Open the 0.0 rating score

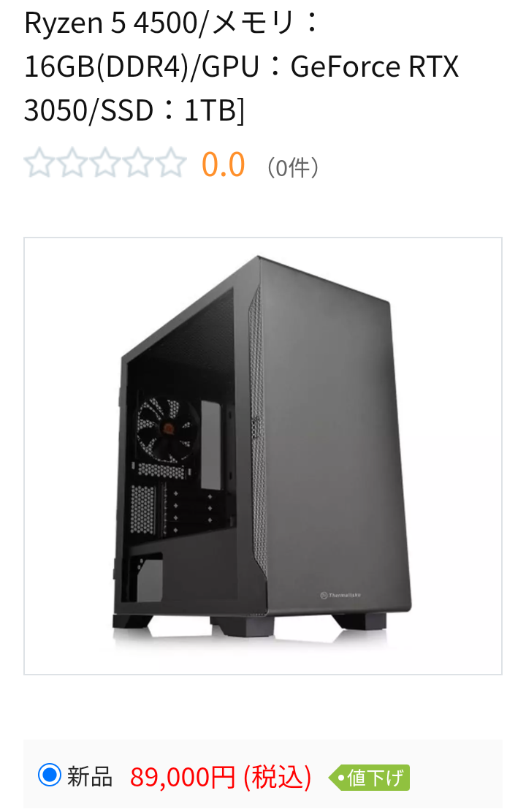click(223, 164)
